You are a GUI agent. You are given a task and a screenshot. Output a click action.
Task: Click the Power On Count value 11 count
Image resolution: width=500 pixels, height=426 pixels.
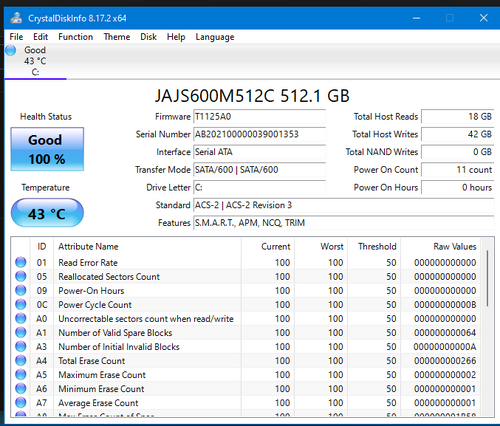[x=458, y=170]
